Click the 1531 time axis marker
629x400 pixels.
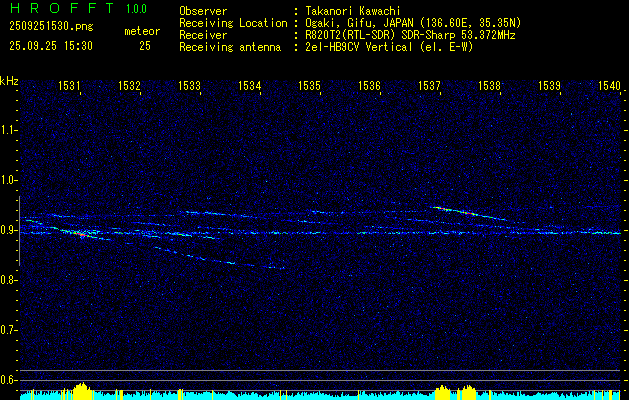69,86
